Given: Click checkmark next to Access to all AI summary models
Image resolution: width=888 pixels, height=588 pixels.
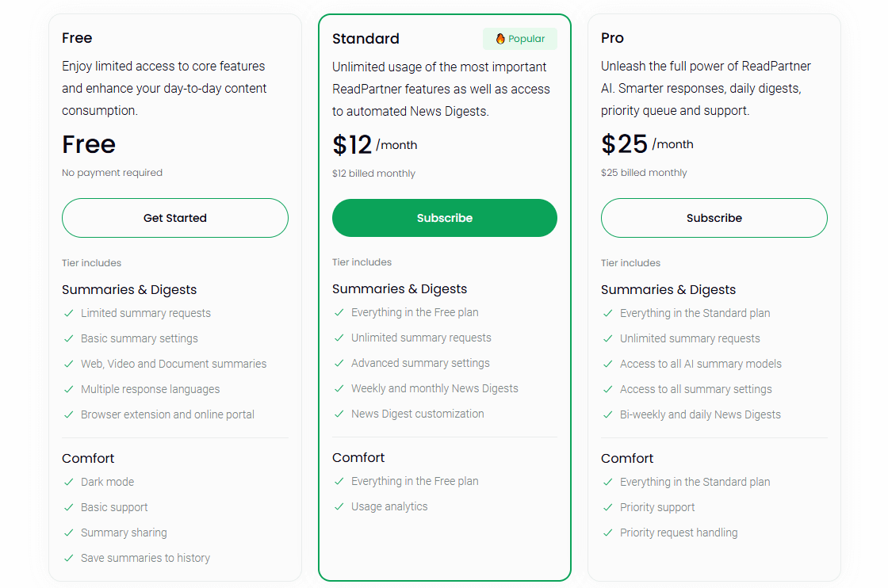Looking at the screenshot, I should click(608, 364).
